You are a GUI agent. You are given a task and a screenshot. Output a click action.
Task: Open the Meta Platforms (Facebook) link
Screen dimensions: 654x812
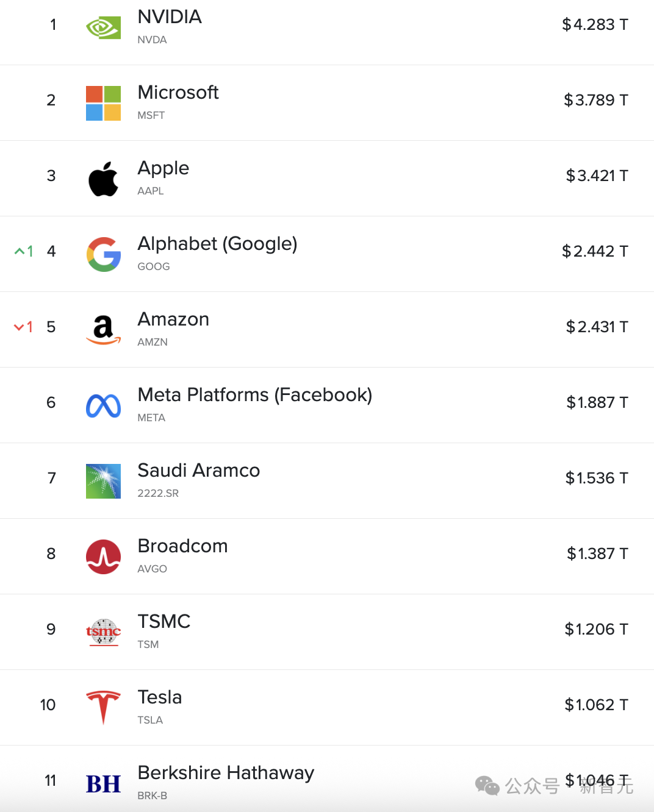[x=254, y=394]
